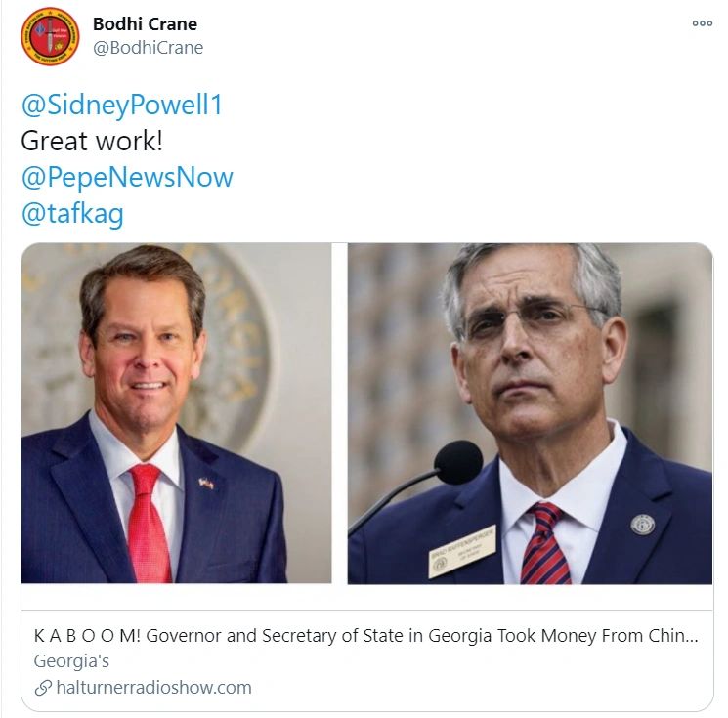728x718 pixels.
Task: Click the halturnerradioshow.com domain link
Action: pos(153,688)
